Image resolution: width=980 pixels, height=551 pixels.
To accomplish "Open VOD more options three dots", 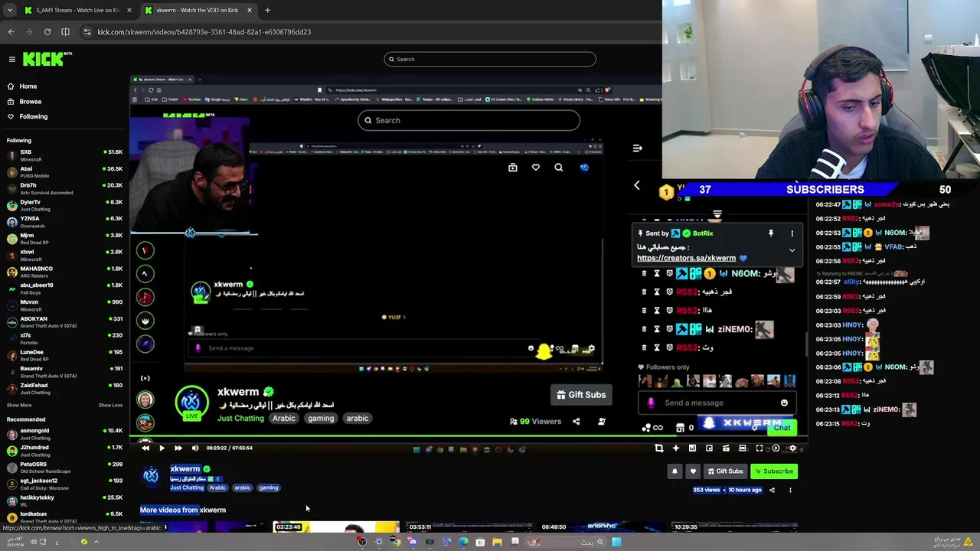I will [x=790, y=490].
